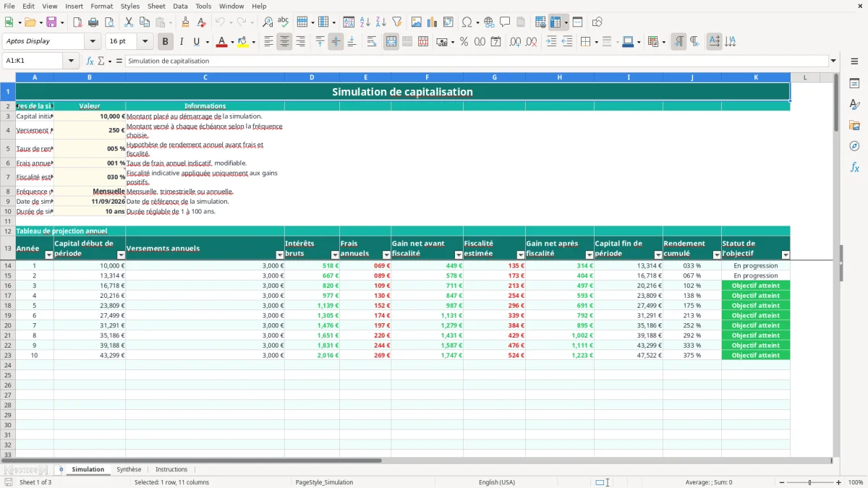The height and width of the screenshot is (488, 868).
Task: Open the Sheet menu
Action: [156, 6]
